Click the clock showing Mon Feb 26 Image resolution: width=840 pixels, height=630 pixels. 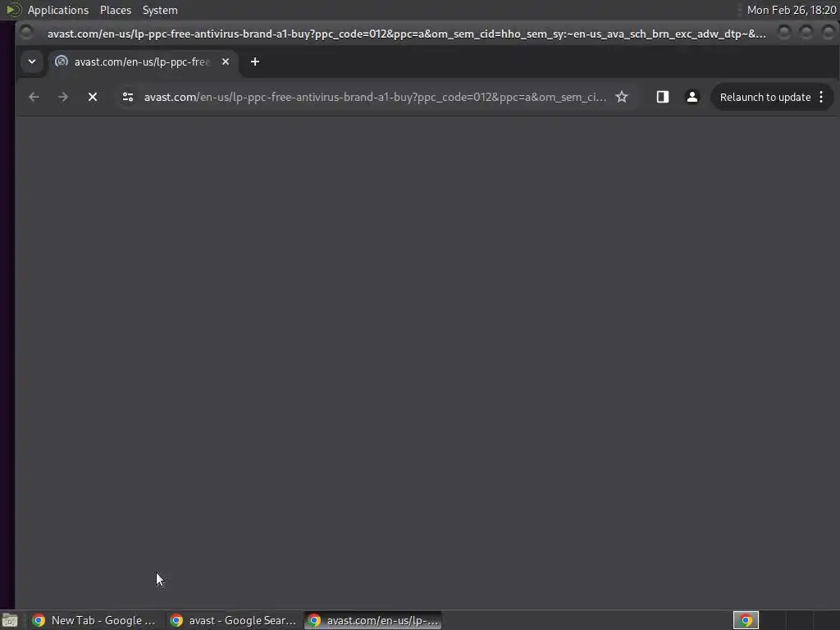(x=792, y=10)
